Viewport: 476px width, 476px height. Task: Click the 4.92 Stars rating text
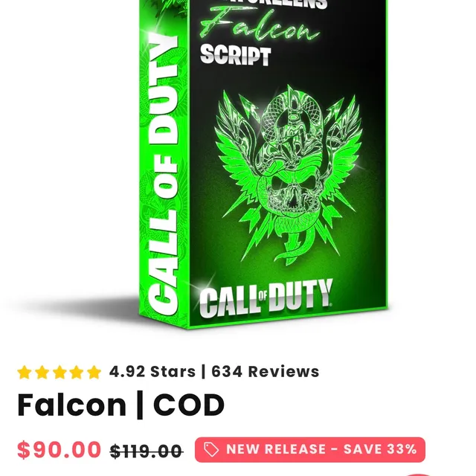point(152,372)
